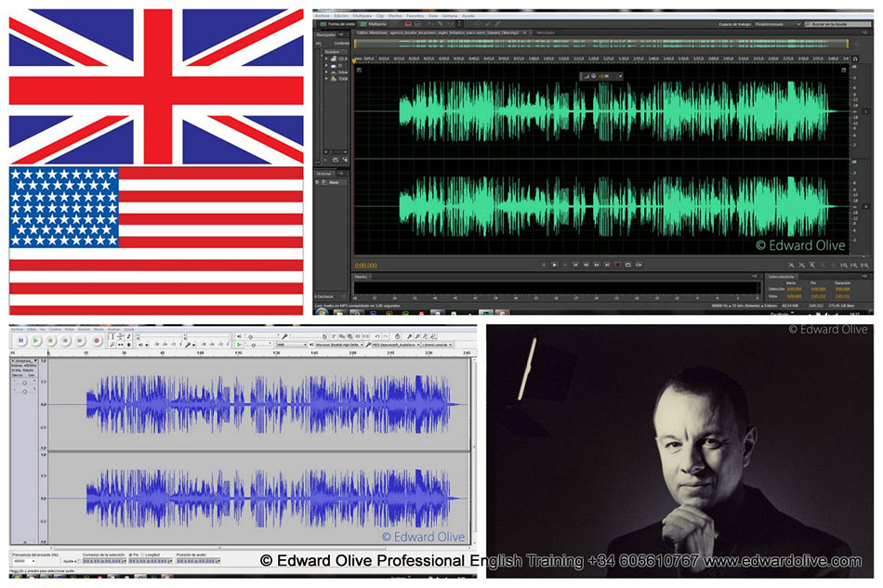Open Audacity project rate dropdown

24,562
